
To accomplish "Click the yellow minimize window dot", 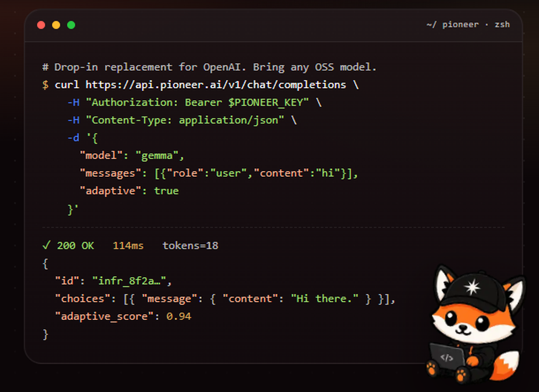I will coord(56,25).
